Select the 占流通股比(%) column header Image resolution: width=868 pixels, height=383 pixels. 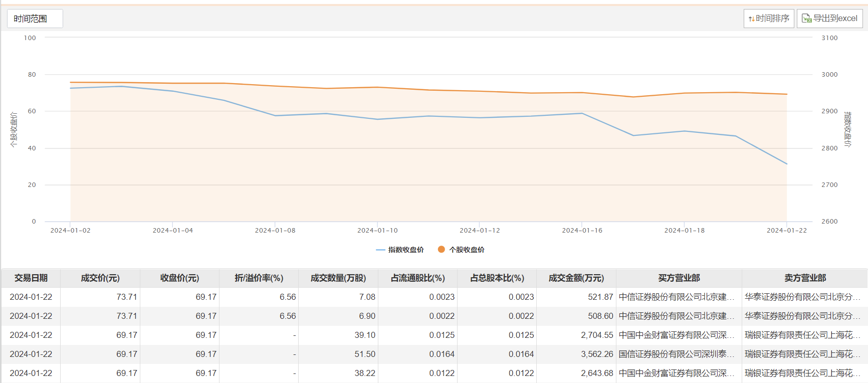pyautogui.click(x=417, y=278)
